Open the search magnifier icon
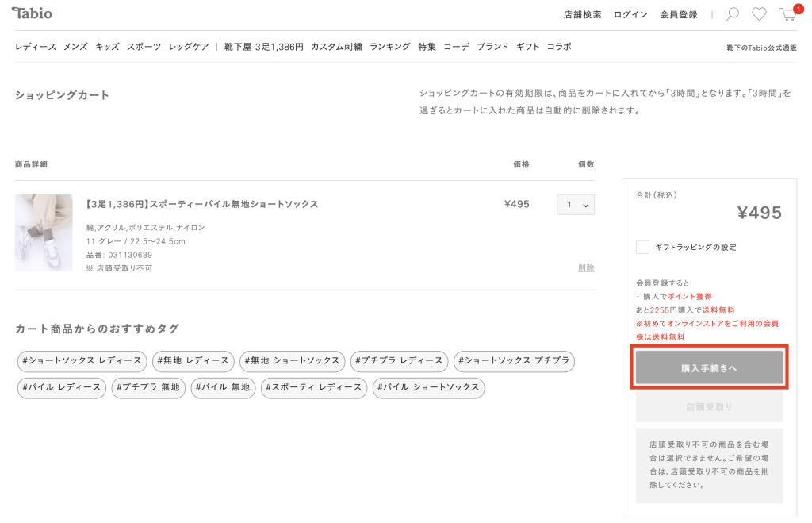 [733, 14]
